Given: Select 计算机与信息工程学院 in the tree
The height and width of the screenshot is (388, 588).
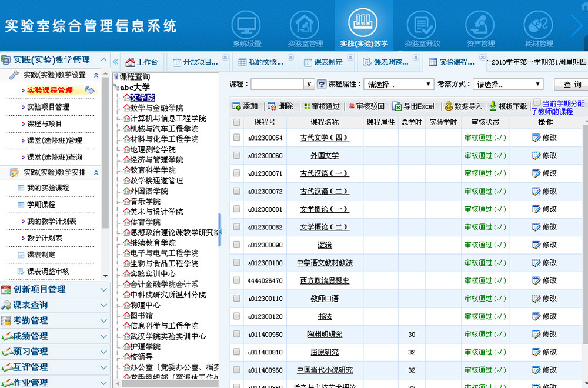Looking at the screenshot, I should pos(168,119).
